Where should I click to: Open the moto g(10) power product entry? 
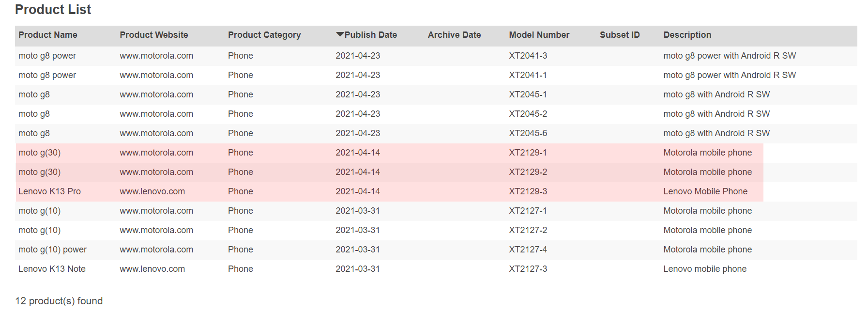pyautogui.click(x=52, y=250)
